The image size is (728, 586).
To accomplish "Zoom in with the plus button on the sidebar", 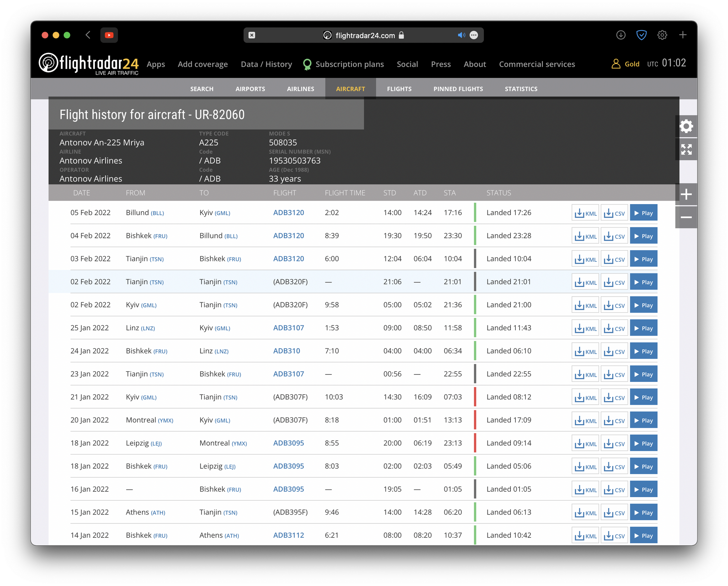I will 686,195.
